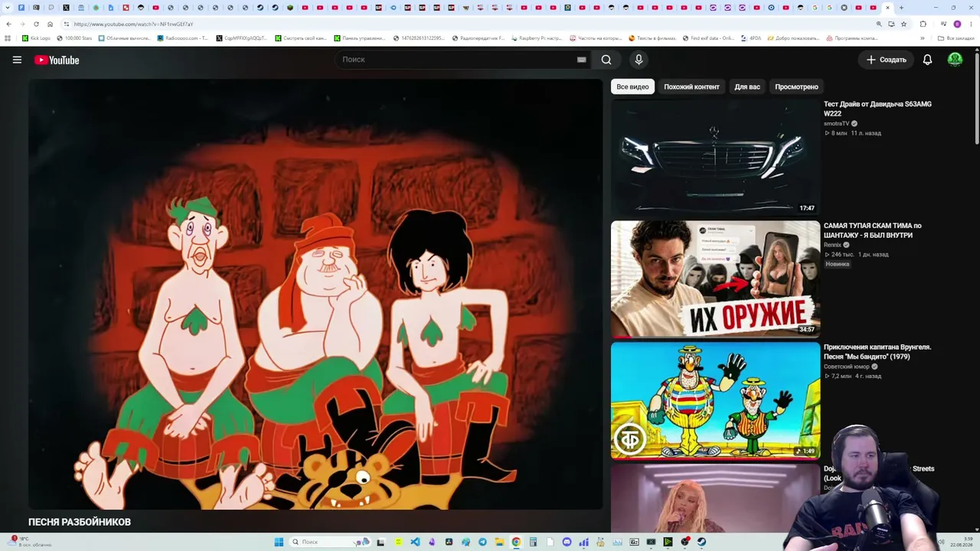The width and height of the screenshot is (980, 551).
Task: Open the YouTube guide hamburger menu
Action: [17, 60]
